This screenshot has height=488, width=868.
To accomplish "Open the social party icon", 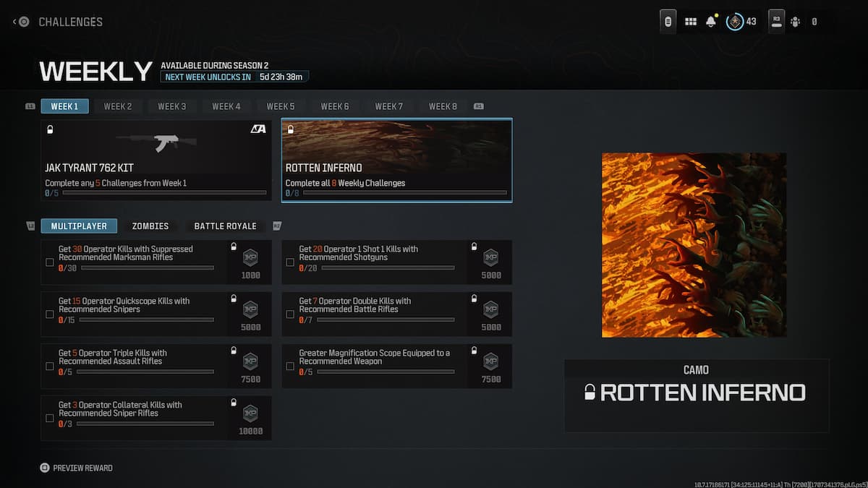I will click(x=796, y=22).
